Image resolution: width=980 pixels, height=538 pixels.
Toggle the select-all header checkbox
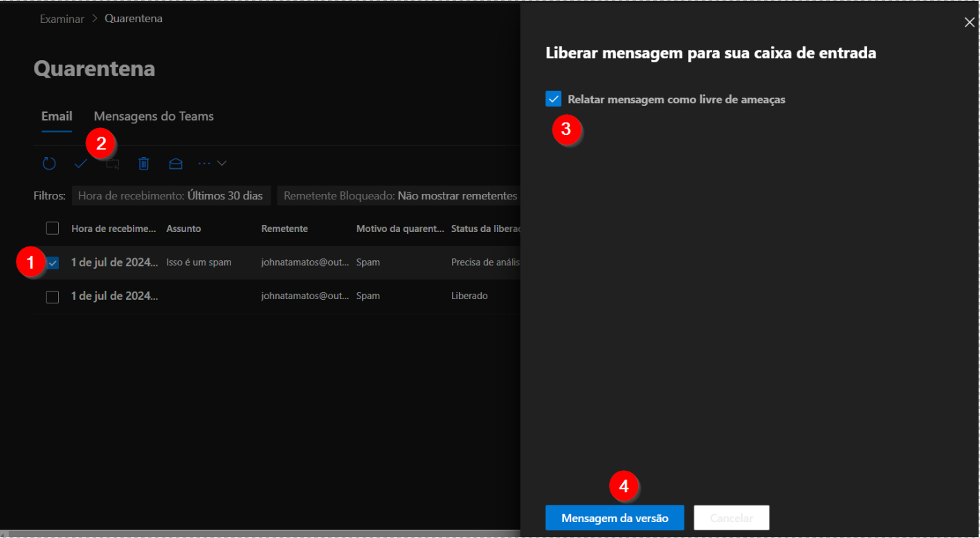(x=53, y=228)
